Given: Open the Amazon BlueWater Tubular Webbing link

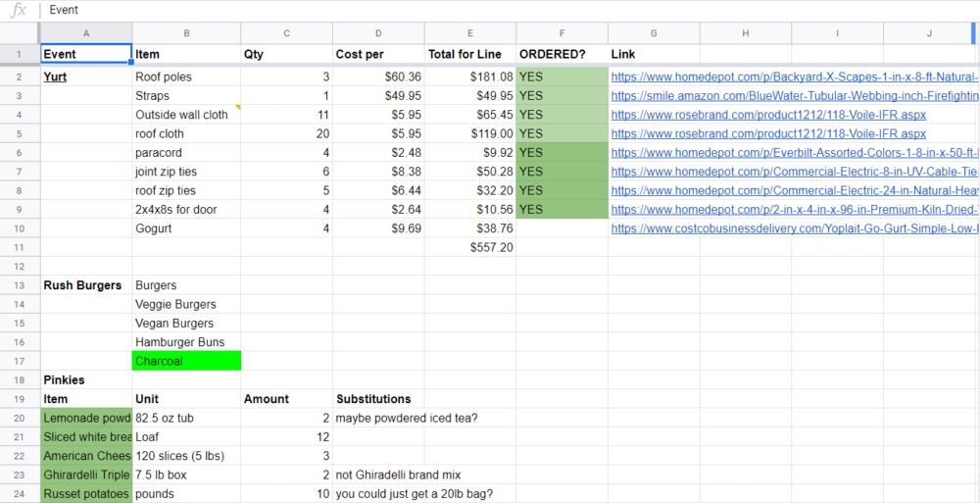Looking at the screenshot, I should (795, 96).
